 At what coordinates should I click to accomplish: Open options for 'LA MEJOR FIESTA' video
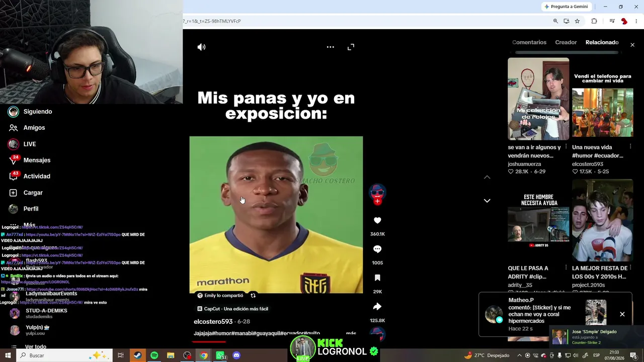coord(630,268)
